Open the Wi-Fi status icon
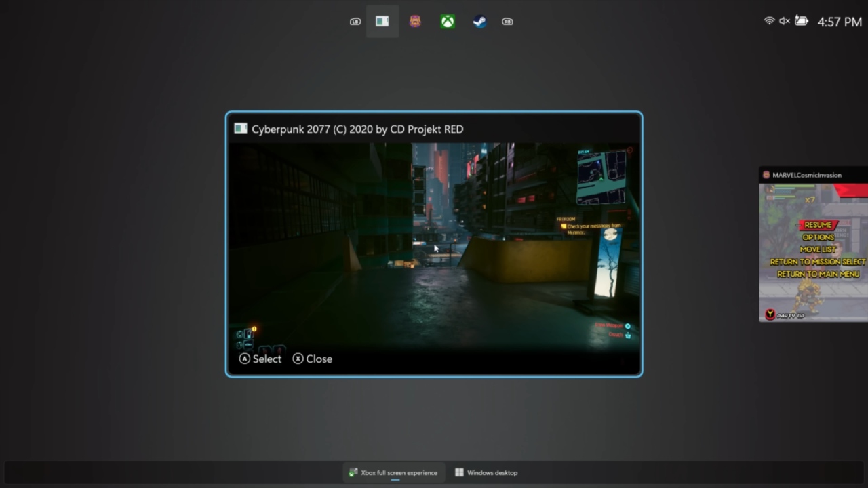 tap(769, 21)
